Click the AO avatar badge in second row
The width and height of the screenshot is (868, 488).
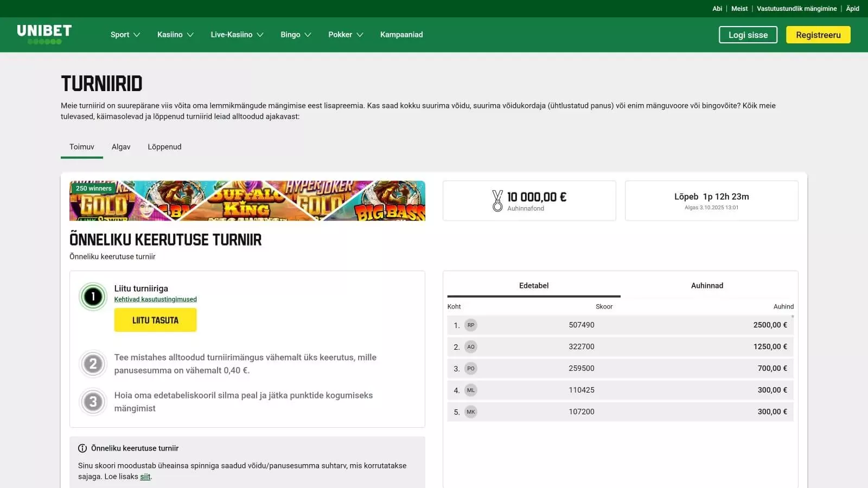(470, 346)
